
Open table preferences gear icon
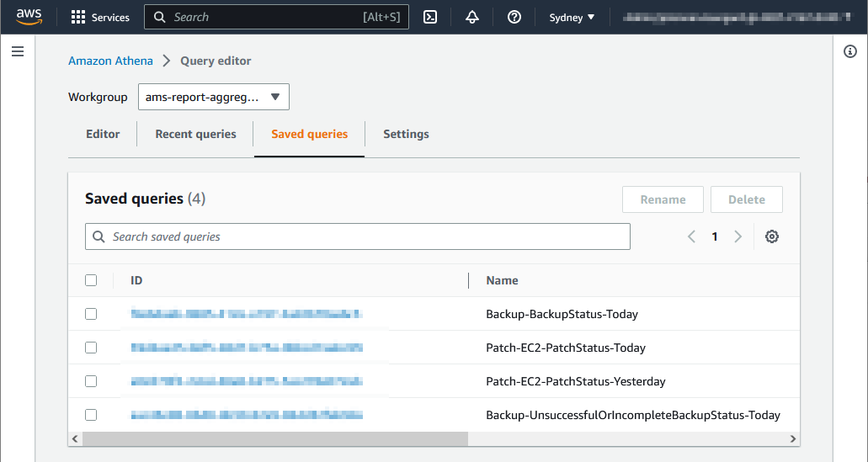772,236
